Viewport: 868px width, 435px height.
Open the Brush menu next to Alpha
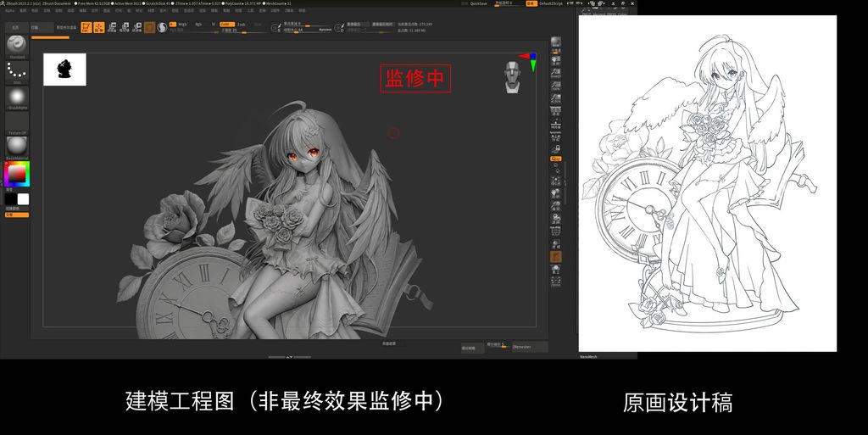(x=23, y=10)
